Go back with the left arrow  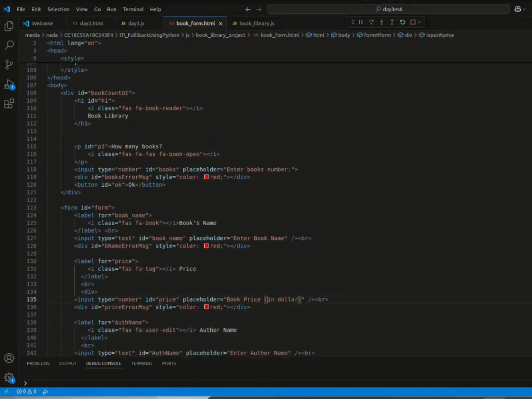[248, 9]
